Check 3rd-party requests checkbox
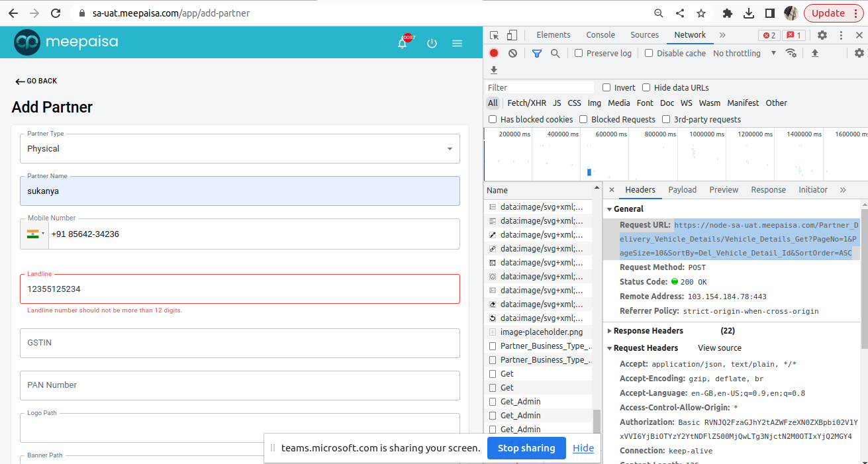The image size is (868, 464). [x=666, y=119]
